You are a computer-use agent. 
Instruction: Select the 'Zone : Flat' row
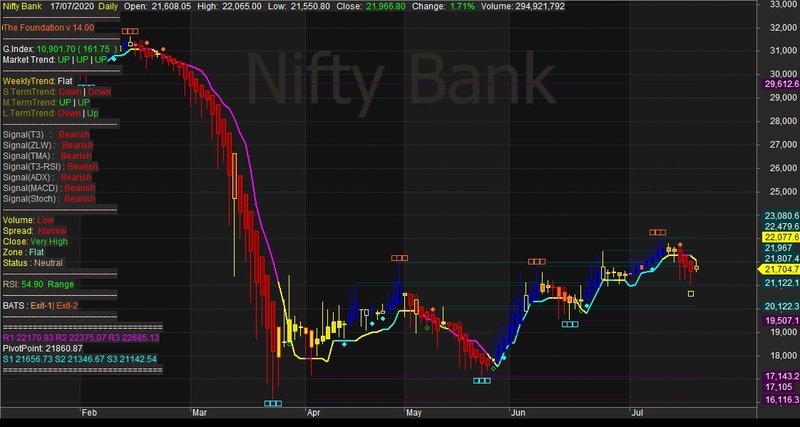[23, 253]
